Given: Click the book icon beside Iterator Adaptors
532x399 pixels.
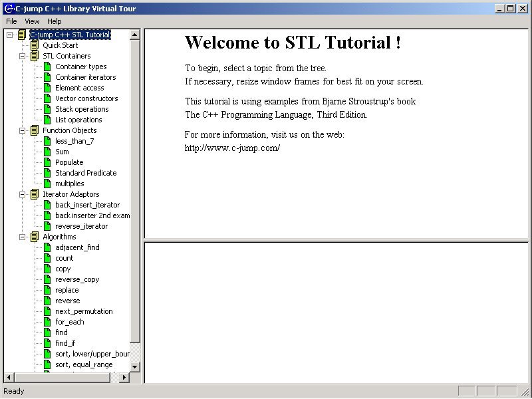Looking at the screenshot, I should [x=35, y=194].
